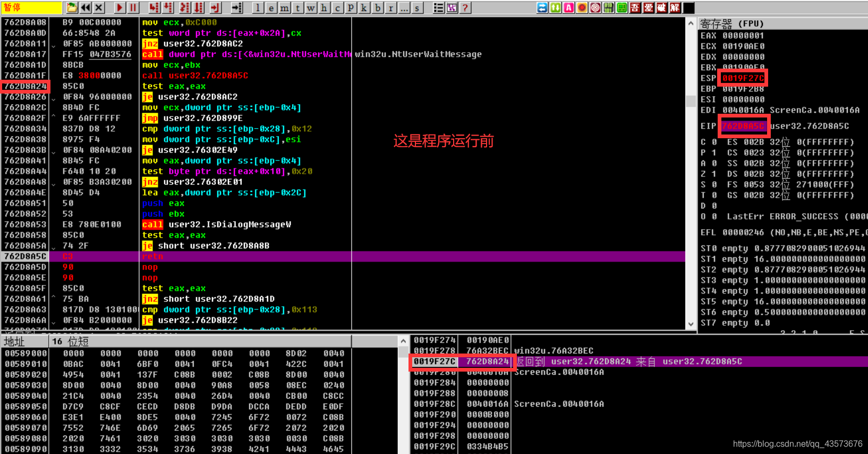
Task: Click the EAX register value 00000001
Action: (x=743, y=36)
